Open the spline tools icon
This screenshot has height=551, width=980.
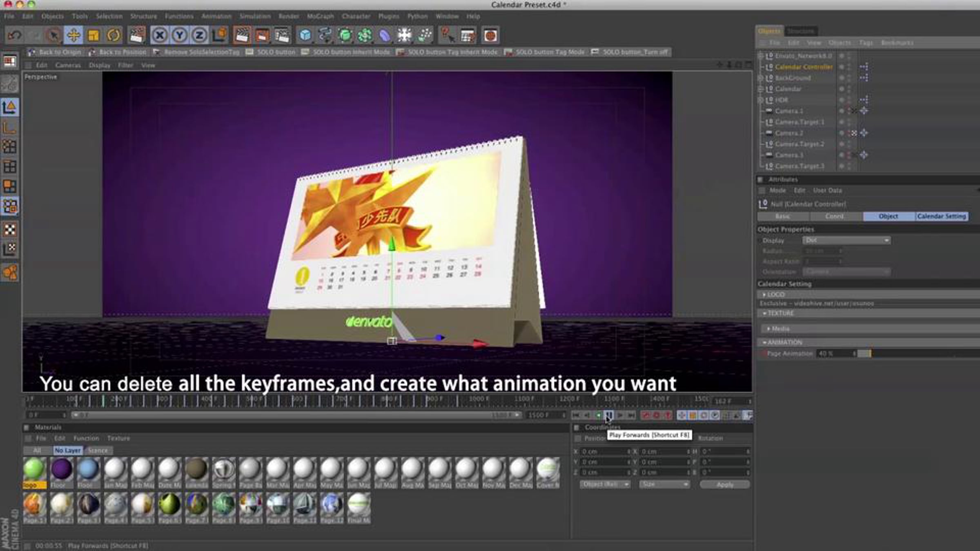325,36
